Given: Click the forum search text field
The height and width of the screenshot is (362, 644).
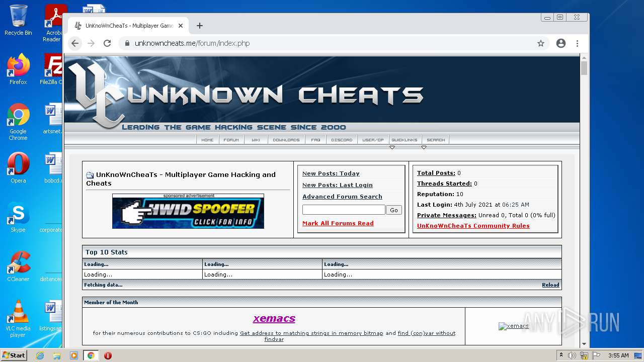Looking at the screenshot, I should pos(344,210).
